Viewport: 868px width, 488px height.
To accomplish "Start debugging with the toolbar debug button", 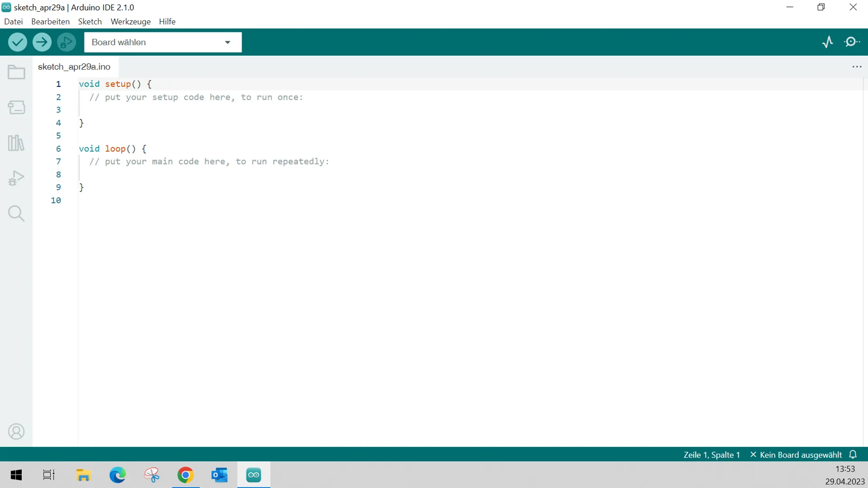I will [66, 42].
